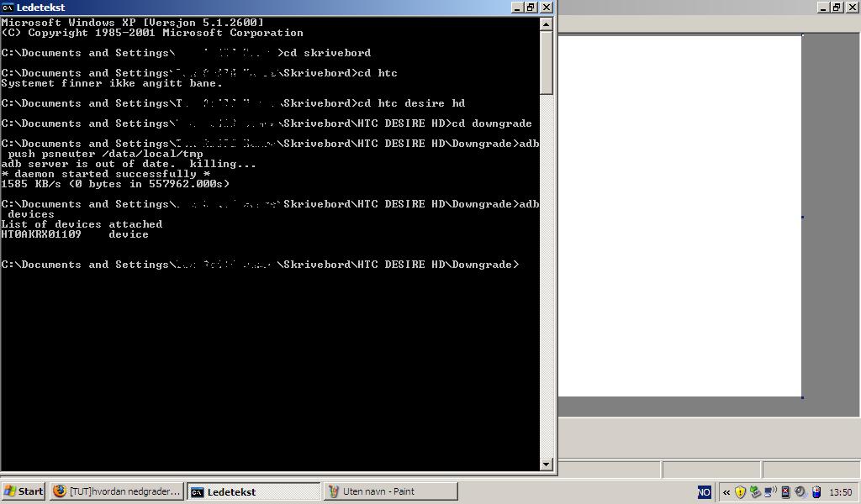Expand hidden system tray icons chevron
861x504 pixels.
tap(726, 492)
